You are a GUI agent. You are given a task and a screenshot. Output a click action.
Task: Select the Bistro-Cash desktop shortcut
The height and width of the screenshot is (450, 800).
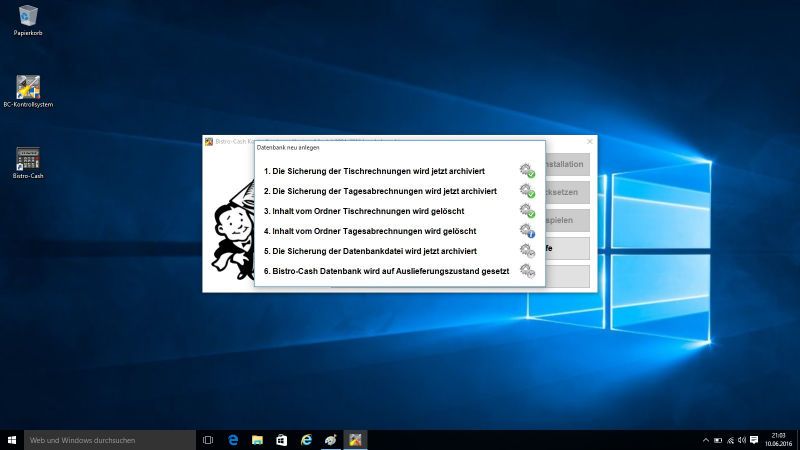pyautogui.click(x=28, y=163)
